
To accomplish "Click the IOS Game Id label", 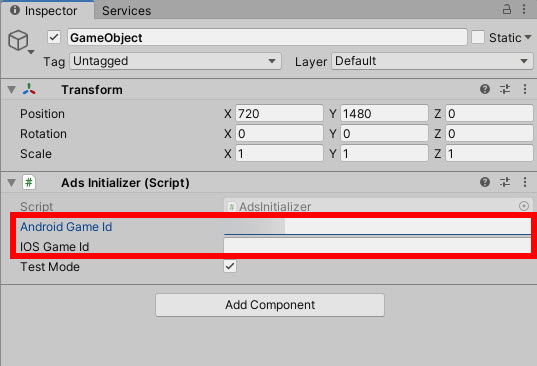I will [54, 247].
